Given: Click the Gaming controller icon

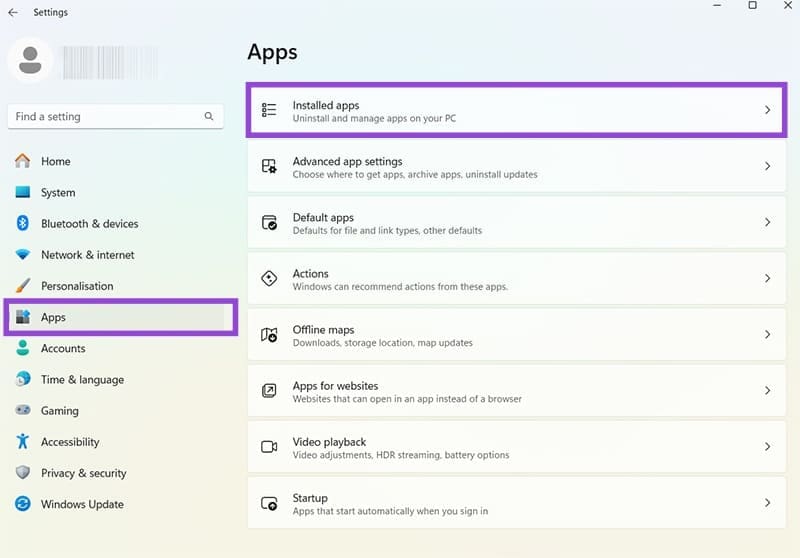Looking at the screenshot, I should pyautogui.click(x=22, y=410).
